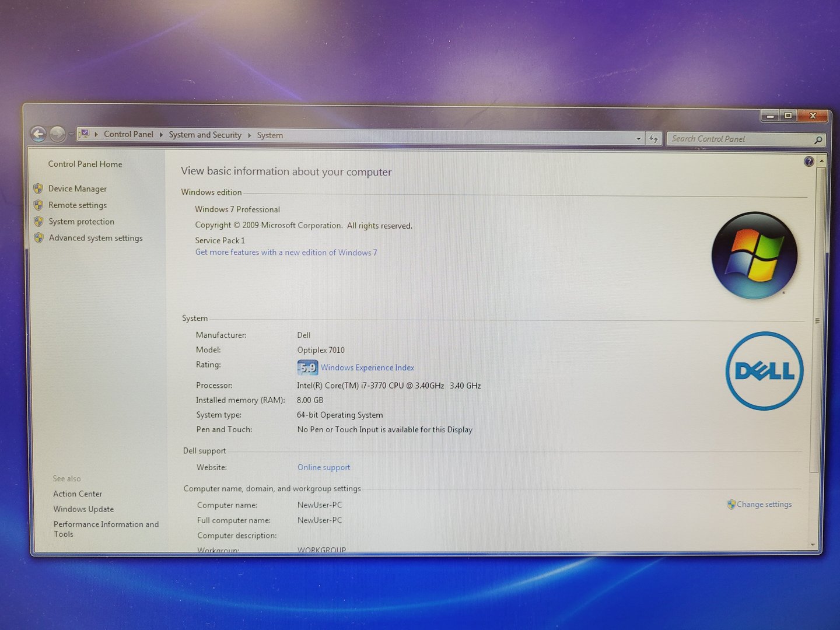Click the Control Panel icon in address bar
Viewport: 840px width, 630px height.
pos(84,134)
